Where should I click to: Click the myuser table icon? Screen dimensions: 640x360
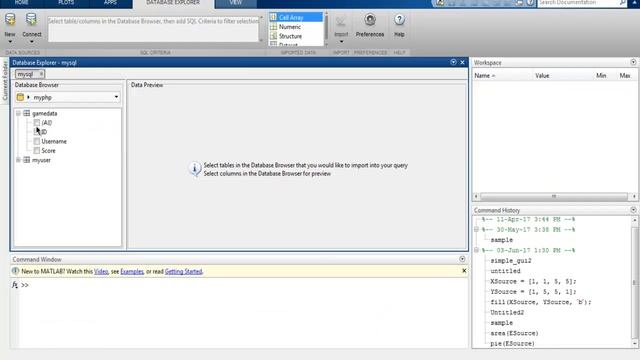tap(27, 160)
